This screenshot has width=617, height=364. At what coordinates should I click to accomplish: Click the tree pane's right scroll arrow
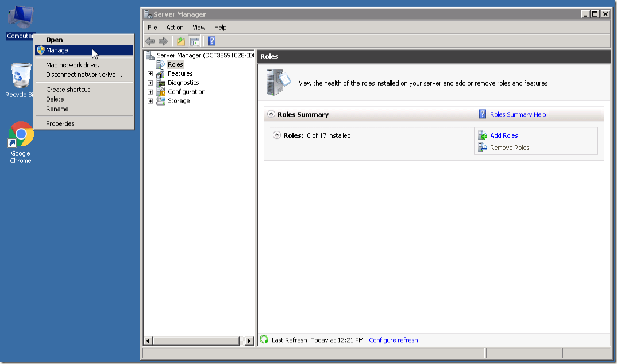click(x=249, y=341)
